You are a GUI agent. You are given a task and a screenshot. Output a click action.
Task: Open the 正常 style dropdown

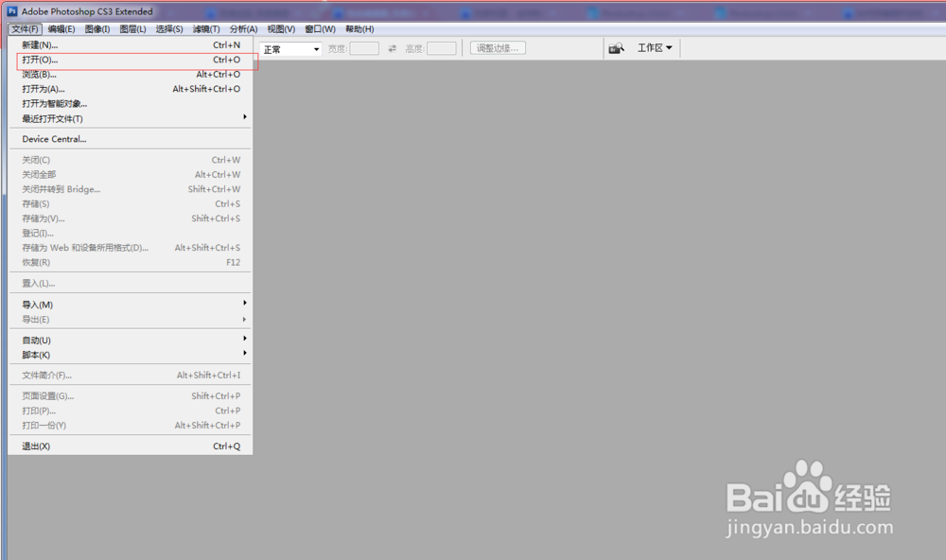[x=290, y=49]
